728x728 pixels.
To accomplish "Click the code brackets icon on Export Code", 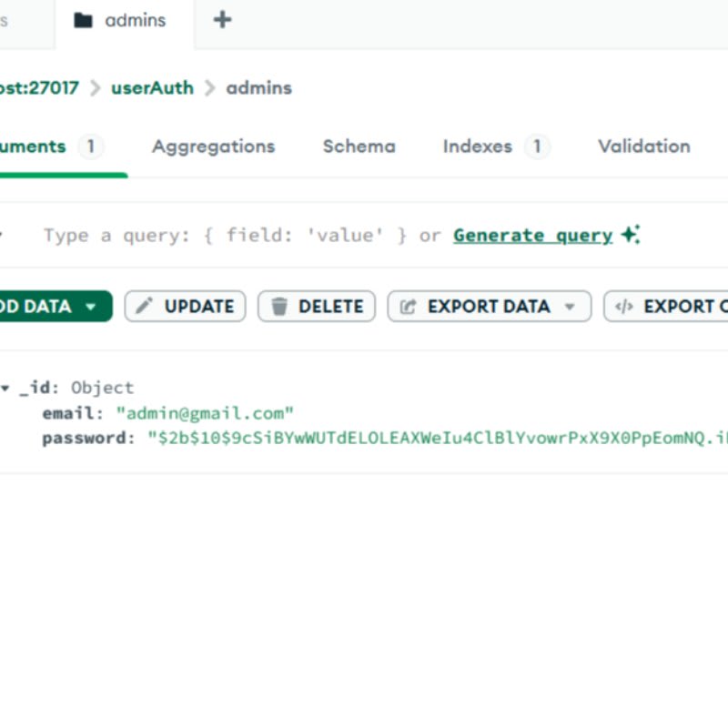I will (624, 307).
